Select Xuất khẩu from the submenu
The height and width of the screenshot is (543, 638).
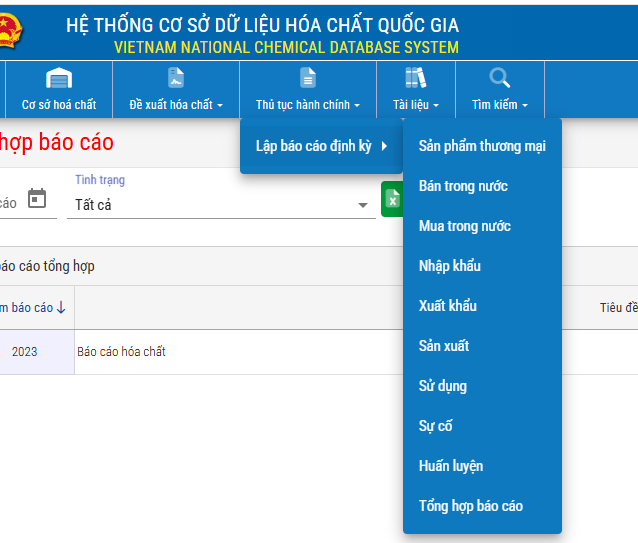click(447, 306)
